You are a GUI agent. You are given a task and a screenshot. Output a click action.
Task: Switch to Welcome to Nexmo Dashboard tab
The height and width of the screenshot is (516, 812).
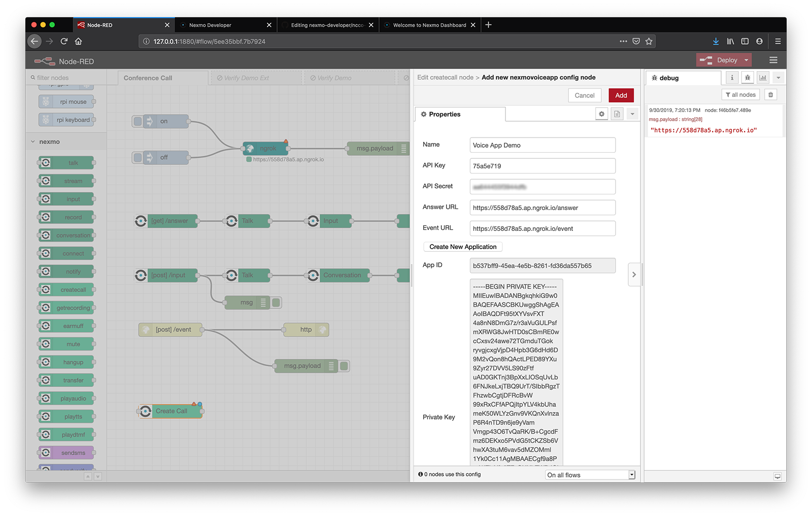tap(430, 25)
